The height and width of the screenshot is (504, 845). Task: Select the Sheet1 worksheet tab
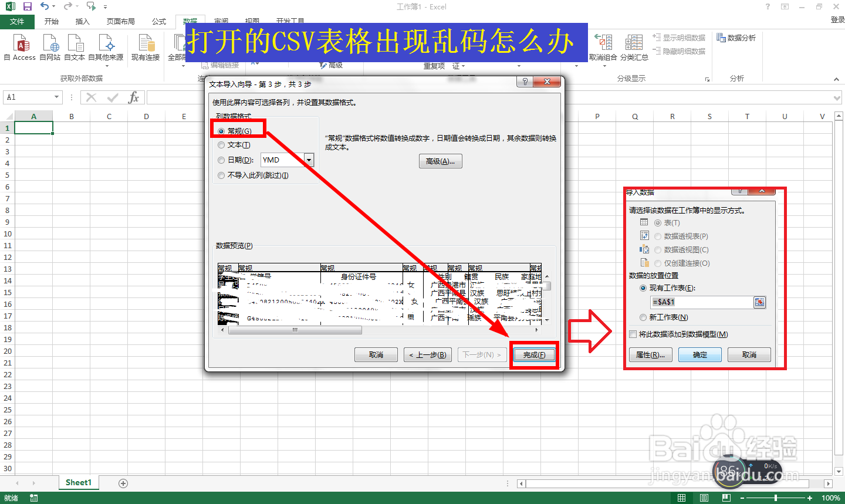point(78,482)
